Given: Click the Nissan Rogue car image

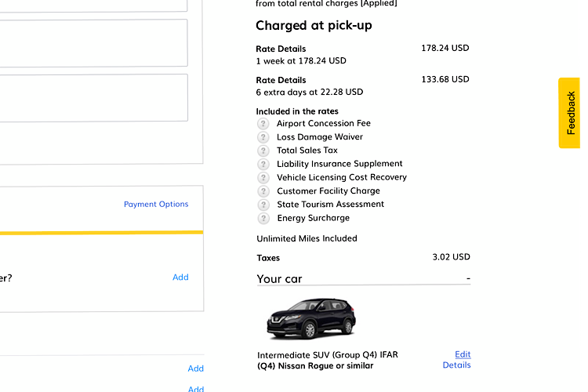Looking at the screenshot, I should (x=311, y=318).
